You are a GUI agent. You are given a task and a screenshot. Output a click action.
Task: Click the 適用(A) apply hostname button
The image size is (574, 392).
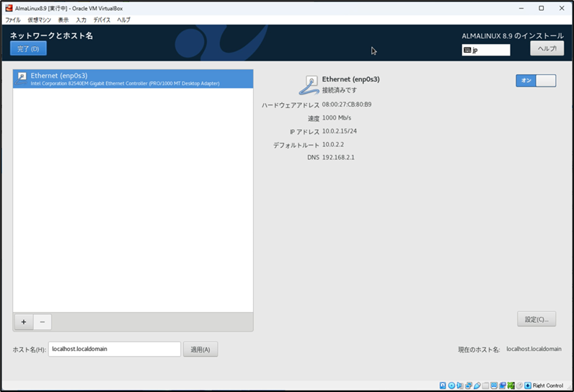click(x=200, y=349)
